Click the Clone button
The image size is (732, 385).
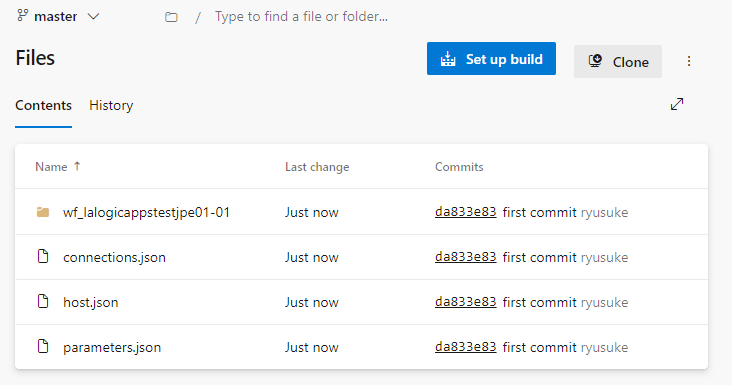tap(618, 62)
